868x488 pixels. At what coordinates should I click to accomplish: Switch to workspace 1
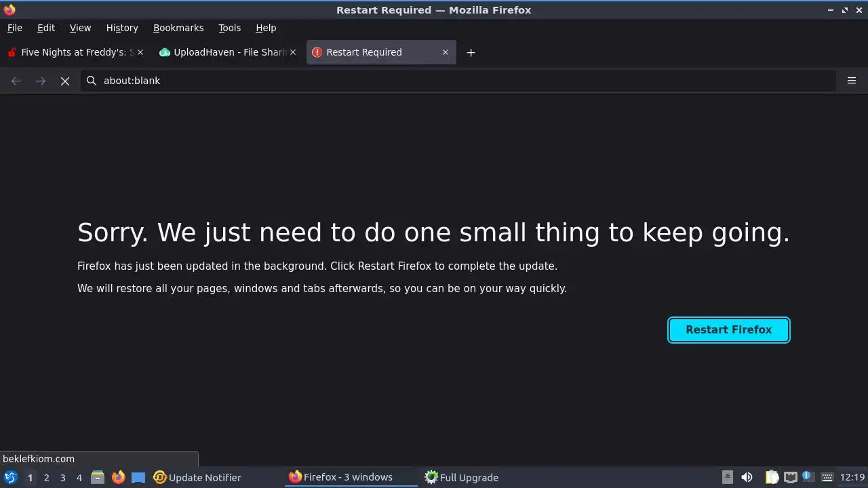point(30,477)
